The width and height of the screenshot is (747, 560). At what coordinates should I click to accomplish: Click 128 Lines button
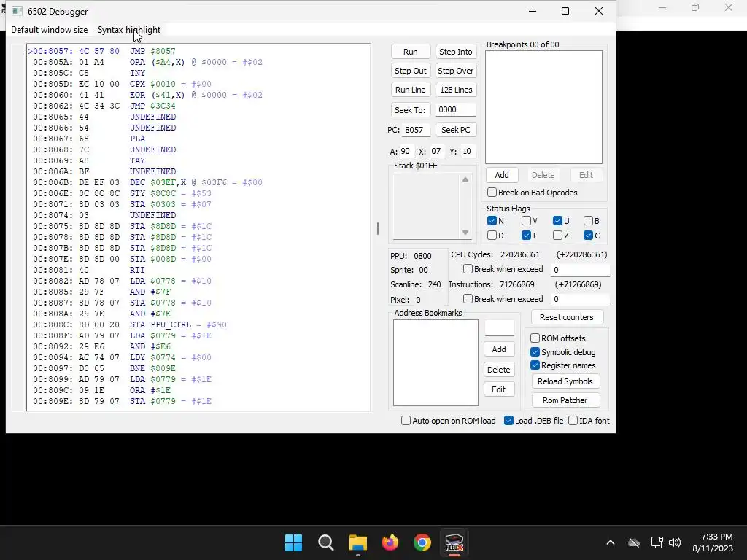pyautogui.click(x=455, y=90)
